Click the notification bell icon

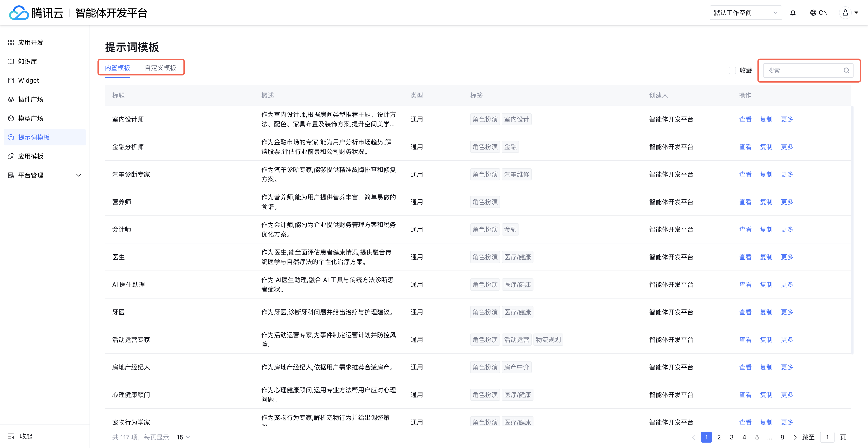(793, 13)
